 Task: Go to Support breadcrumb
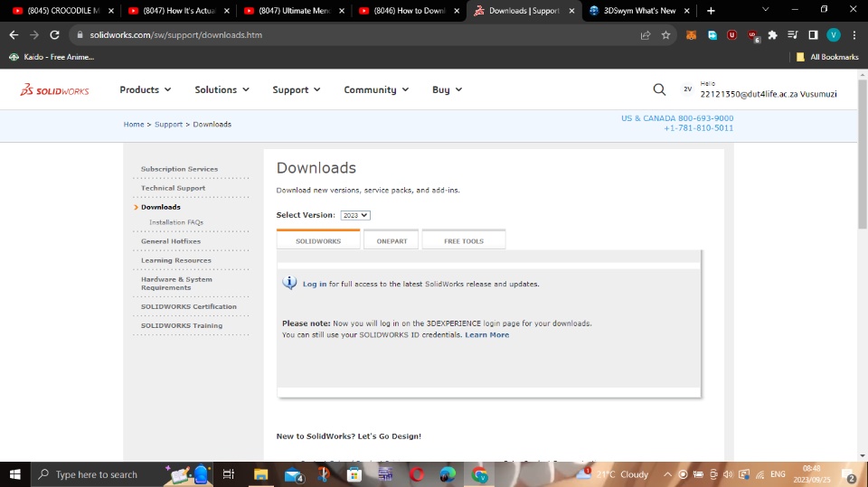click(168, 125)
